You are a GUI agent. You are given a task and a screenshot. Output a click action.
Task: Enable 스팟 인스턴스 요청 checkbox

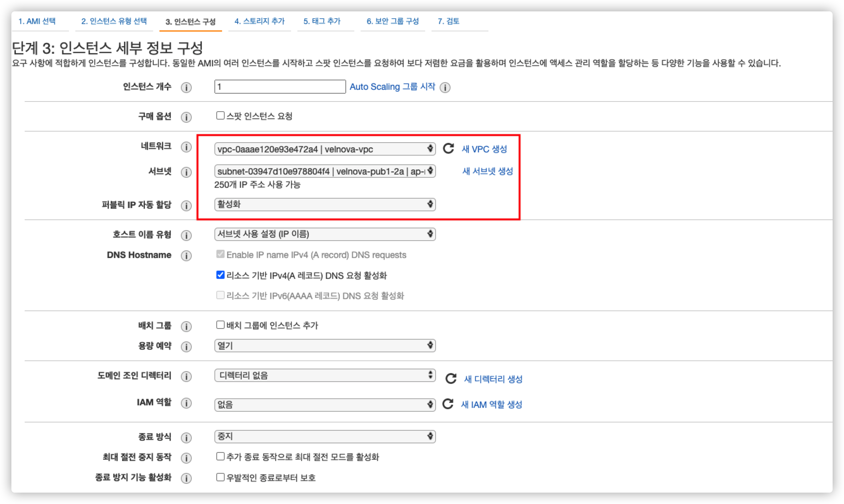220,115
